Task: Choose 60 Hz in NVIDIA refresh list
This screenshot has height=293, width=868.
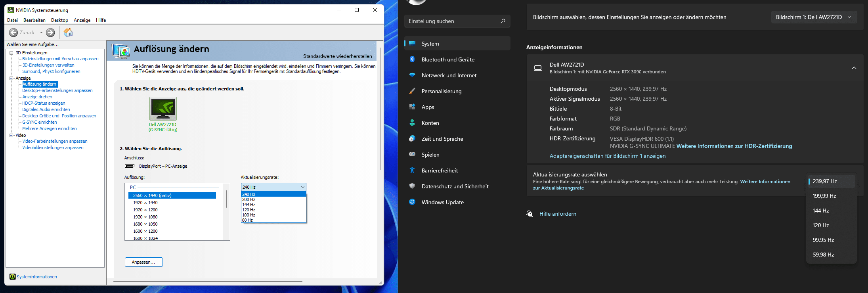Action: point(273,220)
